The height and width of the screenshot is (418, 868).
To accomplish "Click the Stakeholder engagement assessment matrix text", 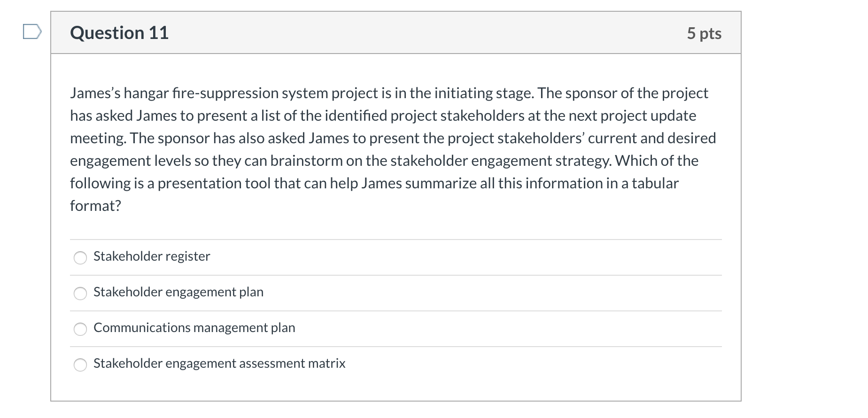I will [x=219, y=364].
